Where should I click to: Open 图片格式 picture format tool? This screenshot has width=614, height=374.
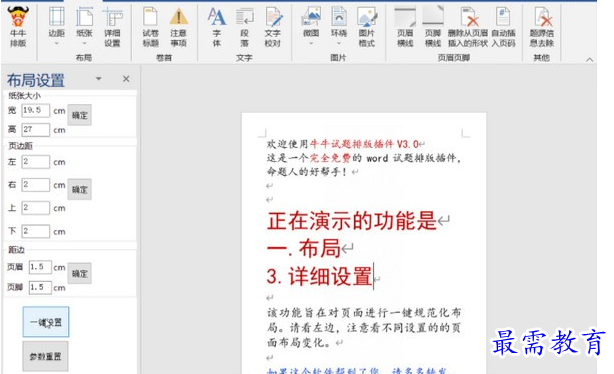coord(367,17)
